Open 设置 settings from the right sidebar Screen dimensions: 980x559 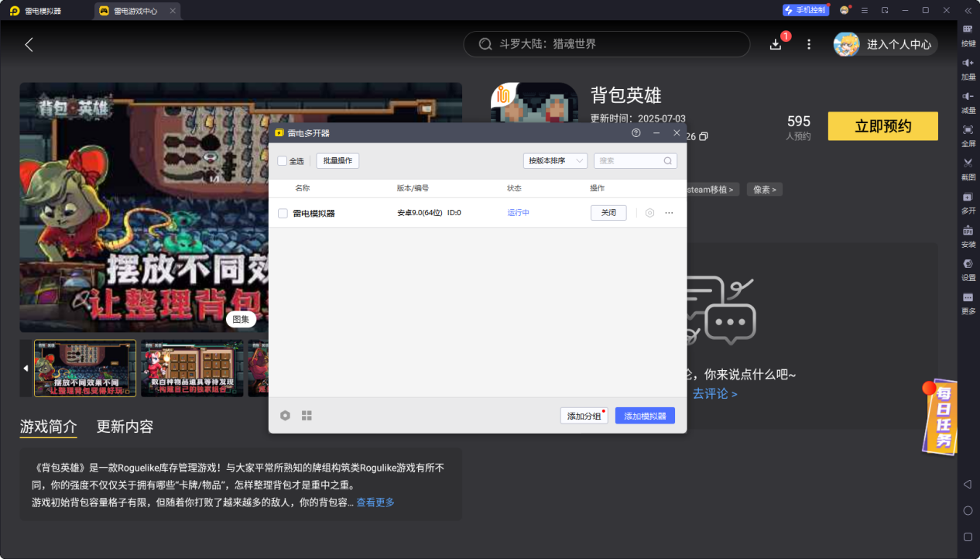(x=968, y=269)
